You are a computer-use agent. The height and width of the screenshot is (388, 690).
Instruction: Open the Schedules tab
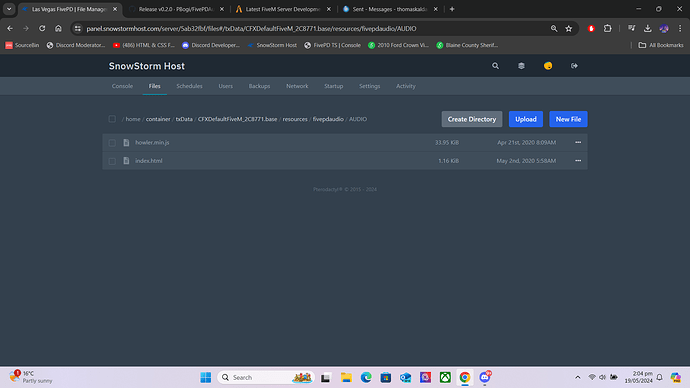(189, 86)
